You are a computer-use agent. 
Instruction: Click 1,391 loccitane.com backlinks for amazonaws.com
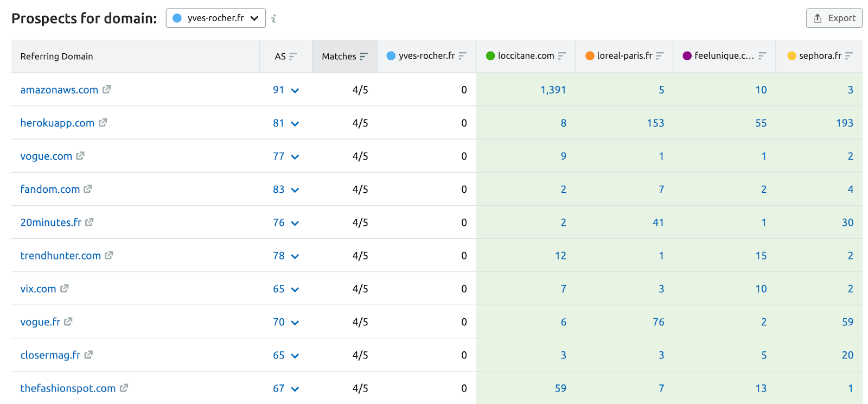553,90
